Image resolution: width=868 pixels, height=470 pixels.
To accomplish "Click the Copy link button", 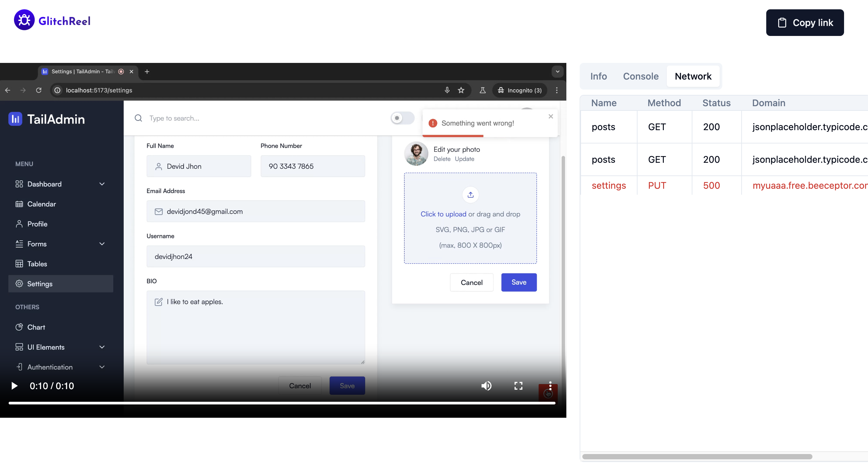I will (805, 23).
